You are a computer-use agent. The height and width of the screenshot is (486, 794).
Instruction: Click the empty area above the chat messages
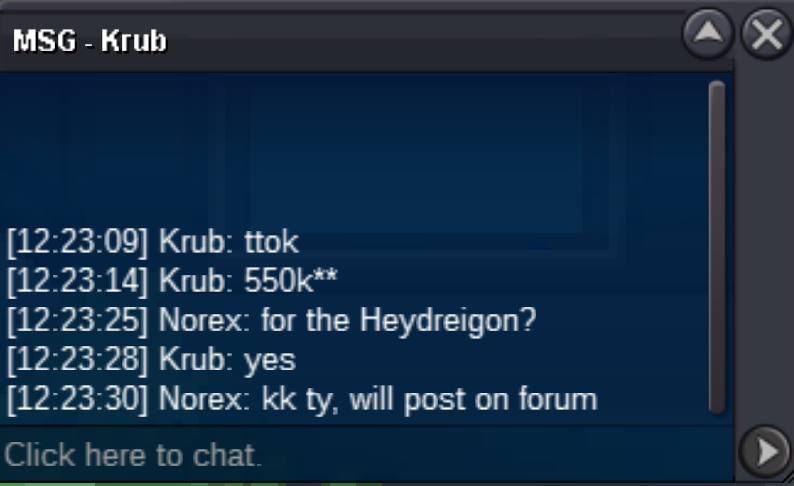point(354,149)
